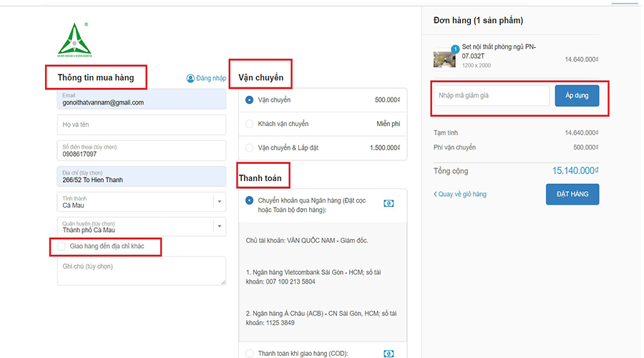
Task: Focus the Nhập mã giảm giá field
Action: point(490,95)
